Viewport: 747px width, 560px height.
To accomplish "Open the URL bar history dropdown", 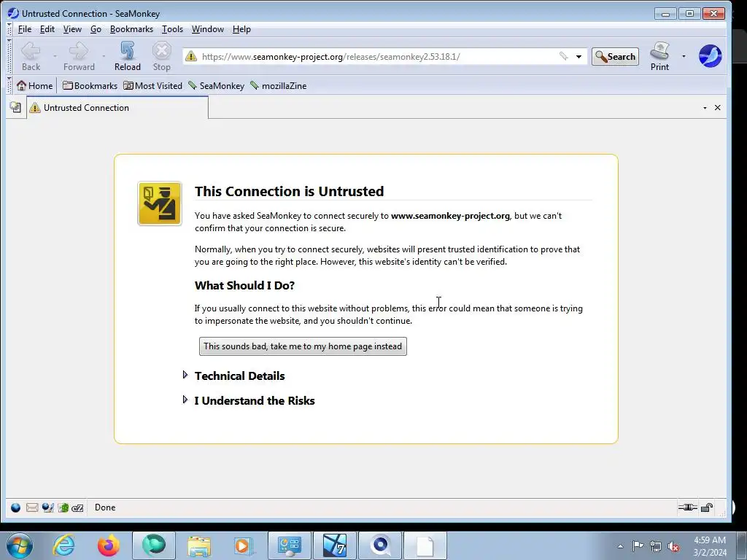I will click(578, 57).
